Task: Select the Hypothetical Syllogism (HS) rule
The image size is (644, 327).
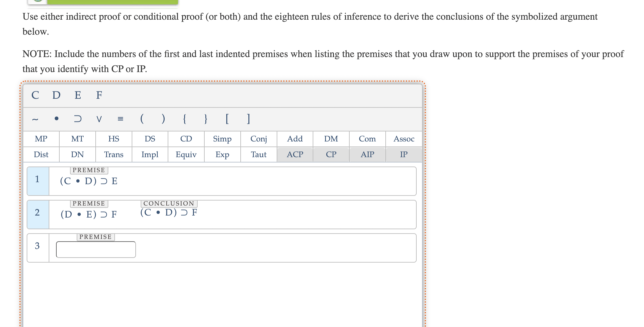Action: [113, 139]
